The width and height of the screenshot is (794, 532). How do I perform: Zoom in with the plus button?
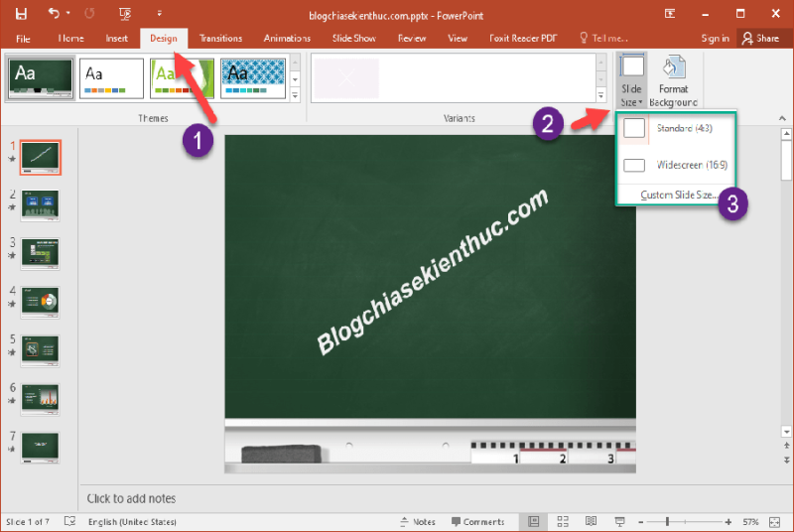[728, 522]
